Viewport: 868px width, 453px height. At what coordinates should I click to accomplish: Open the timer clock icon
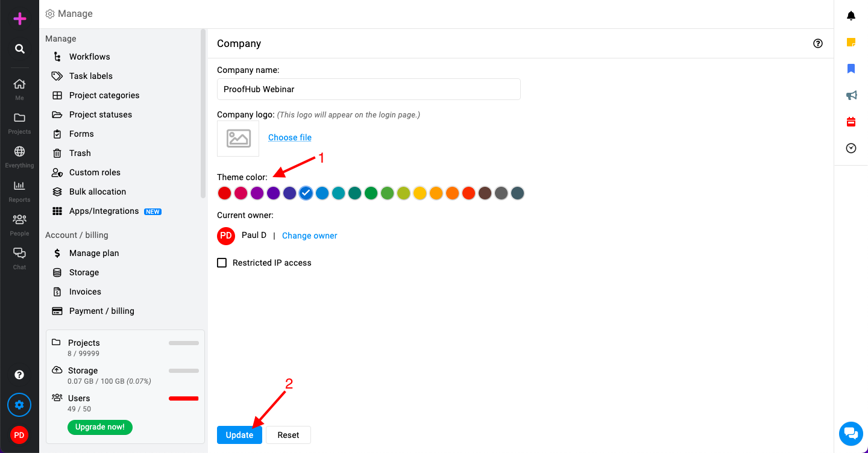(851, 148)
